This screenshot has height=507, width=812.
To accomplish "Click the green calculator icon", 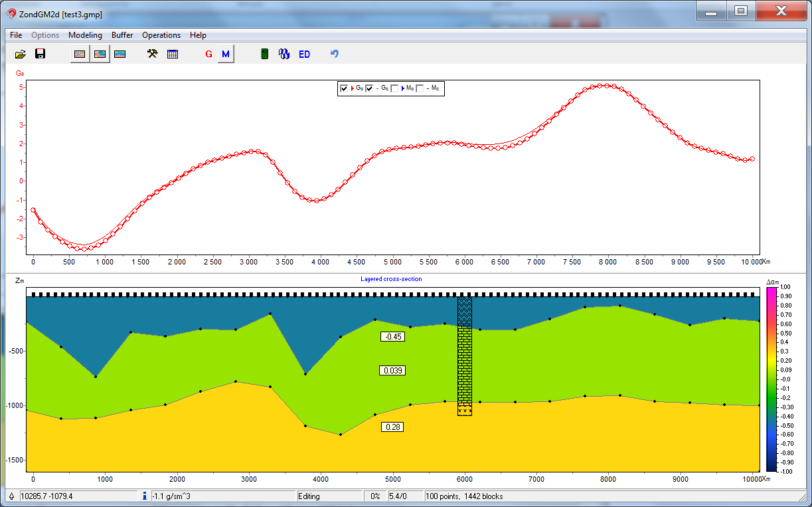I will 264,54.
